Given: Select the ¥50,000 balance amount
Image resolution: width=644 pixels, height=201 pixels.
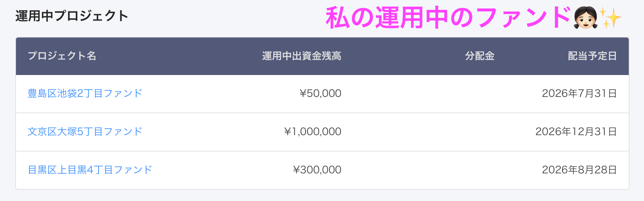Looking at the screenshot, I should 320,93.
